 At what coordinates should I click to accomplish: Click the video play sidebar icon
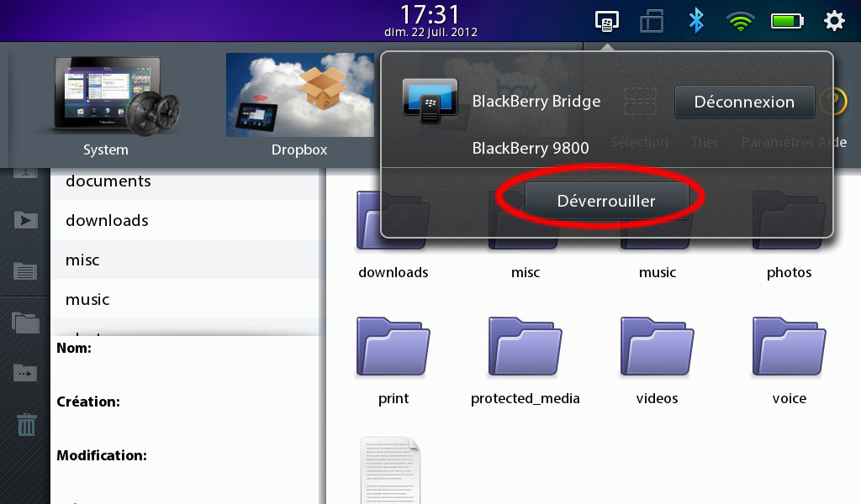click(26, 220)
